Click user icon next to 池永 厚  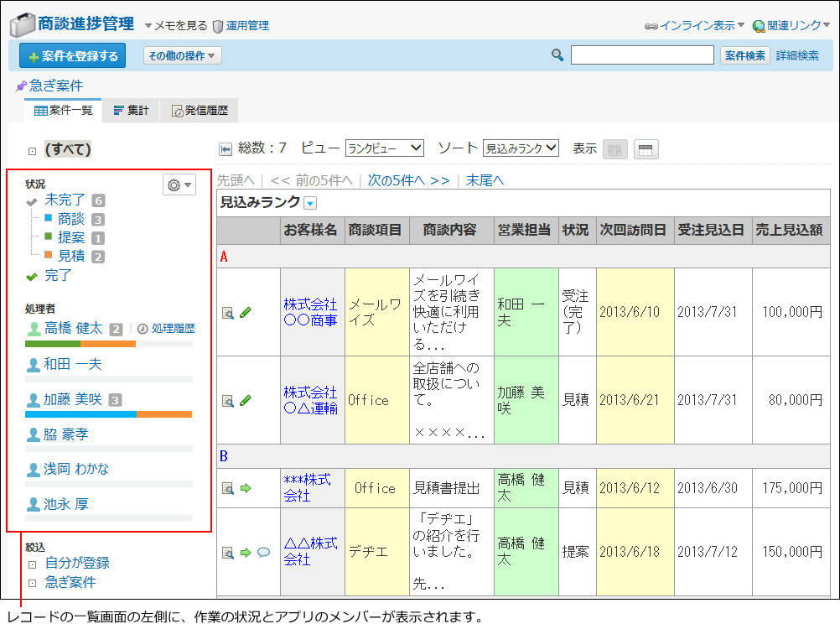(x=34, y=505)
